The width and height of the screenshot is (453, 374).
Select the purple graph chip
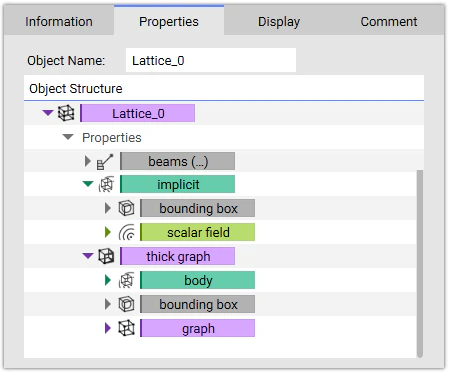(197, 328)
